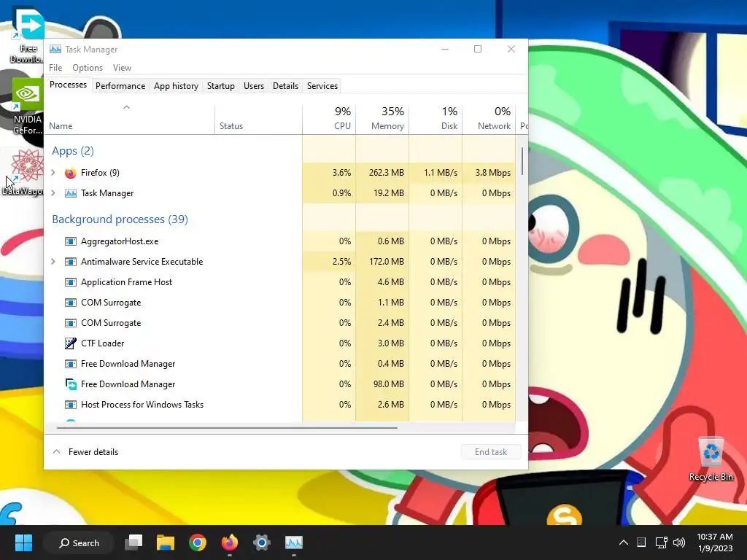Open the clock showing 10:37 AM
Viewport: 747px width, 560px height.
coord(715,542)
